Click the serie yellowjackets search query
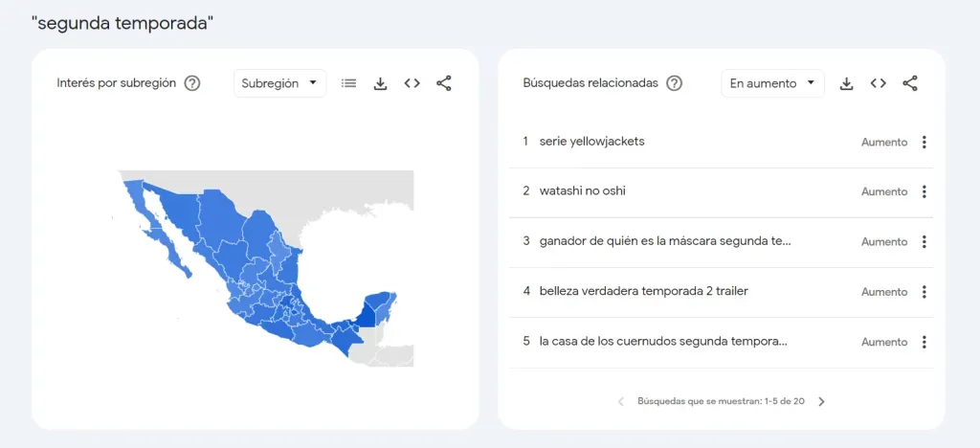This screenshot has height=448, width=980. pos(591,142)
